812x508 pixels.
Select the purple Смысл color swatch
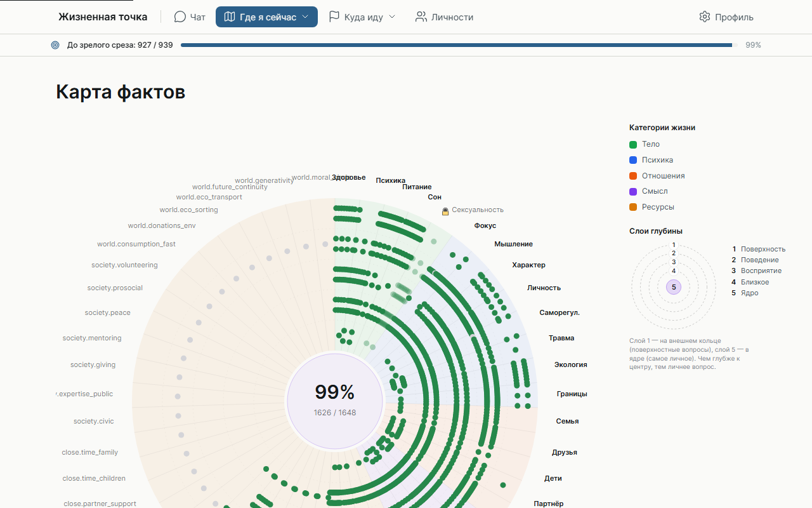633,191
